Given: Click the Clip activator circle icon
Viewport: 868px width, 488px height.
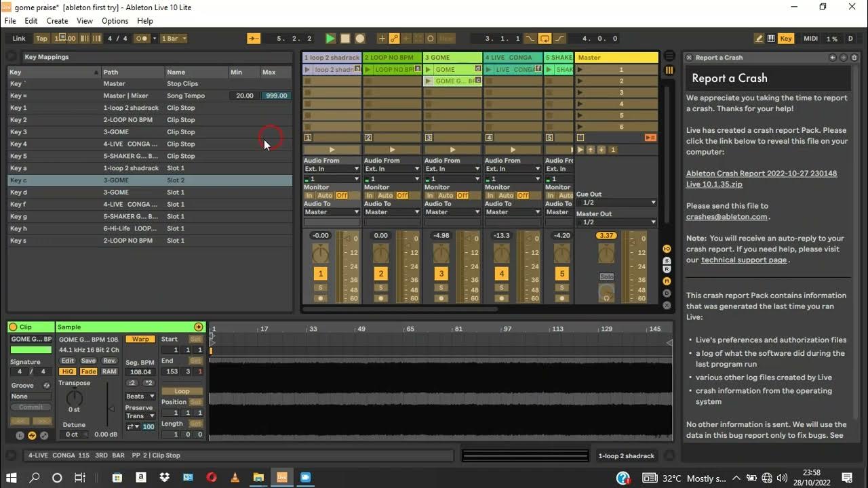Looking at the screenshot, I should pos(13,327).
